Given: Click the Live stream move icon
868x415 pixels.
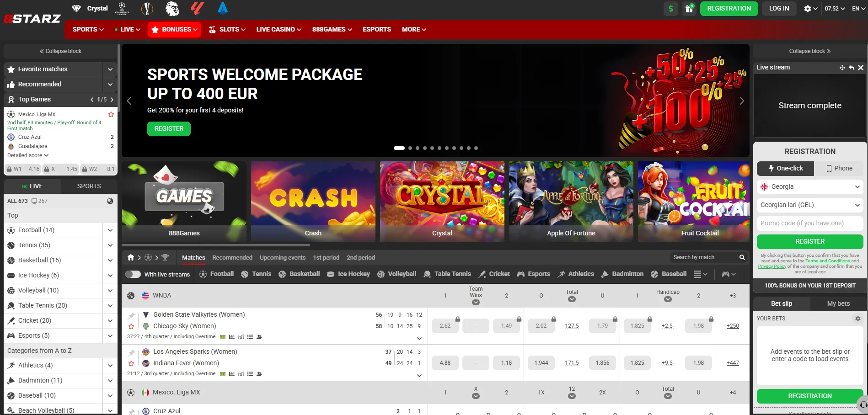Looking at the screenshot, I should [x=842, y=68].
